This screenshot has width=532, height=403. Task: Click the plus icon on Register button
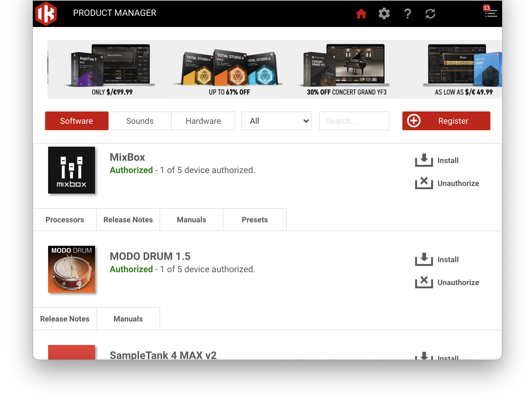coord(414,121)
